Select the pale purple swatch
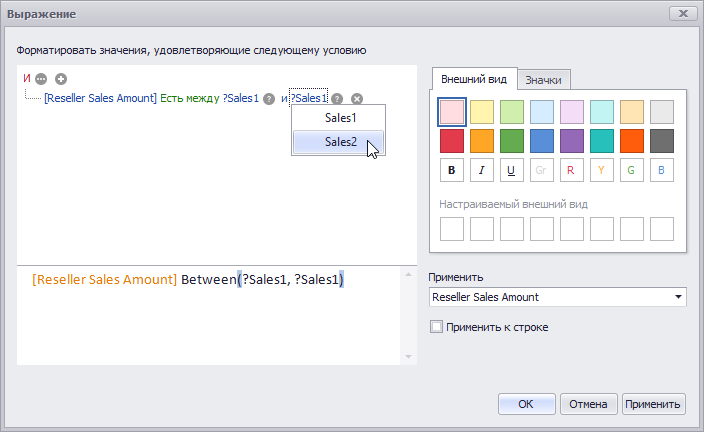Viewport: 704px width, 432px height. pos(572,112)
